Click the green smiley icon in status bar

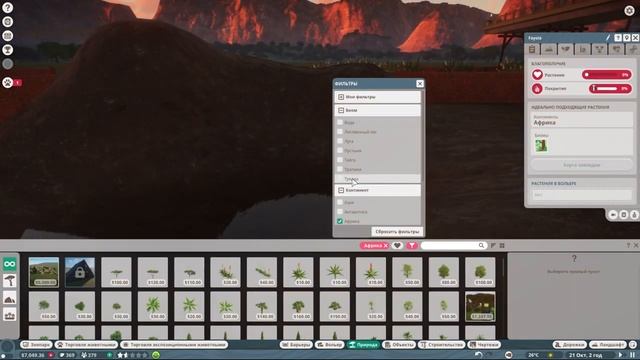click(156, 355)
